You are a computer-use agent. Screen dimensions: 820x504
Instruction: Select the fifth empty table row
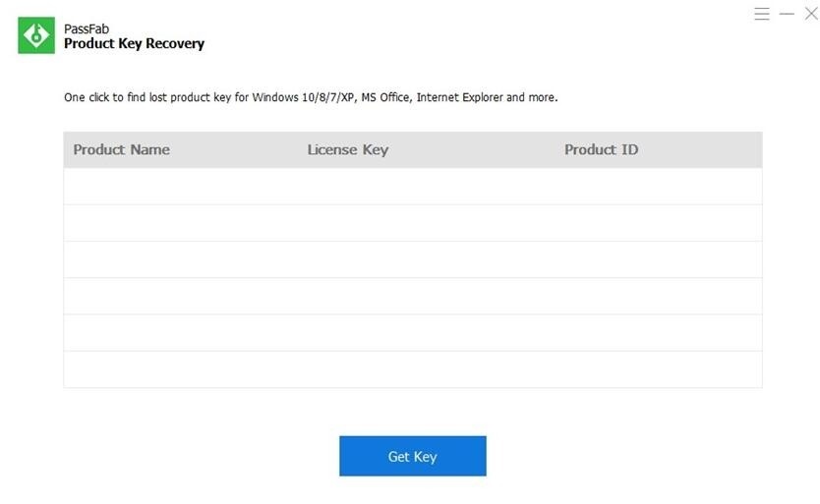coord(412,332)
